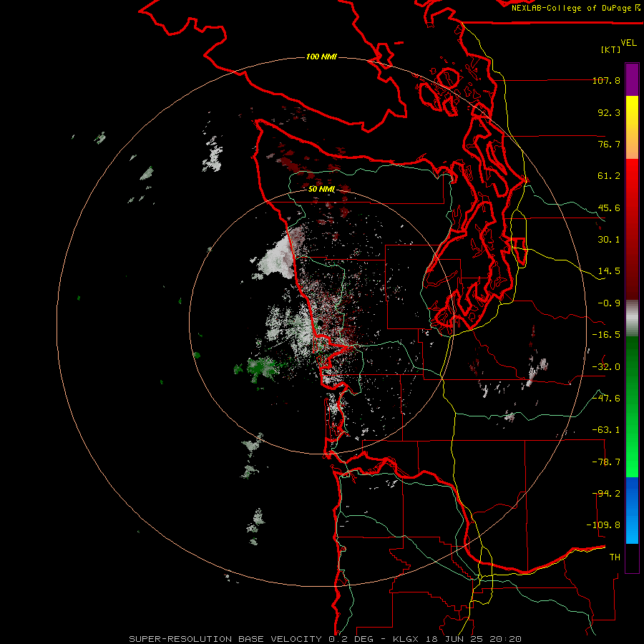Click the NEXLAB-College of DuPage label

pos(576,8)
